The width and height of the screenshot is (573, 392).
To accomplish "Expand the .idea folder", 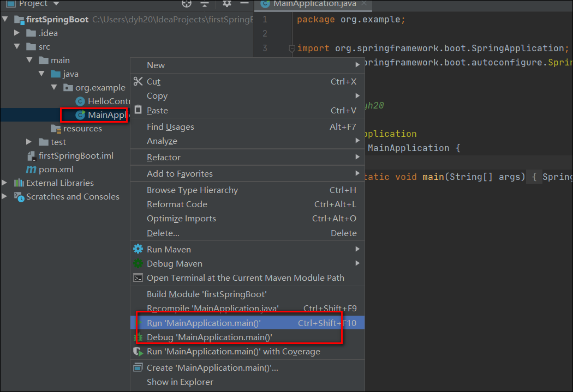I will [x=18, y=33].
